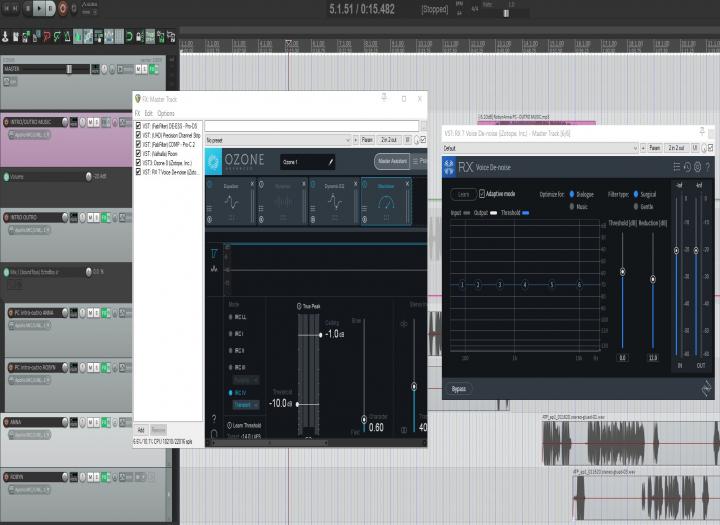Toggle the transport Repeat button
Viewport: 720px width, 525px height.
[73, 8]
